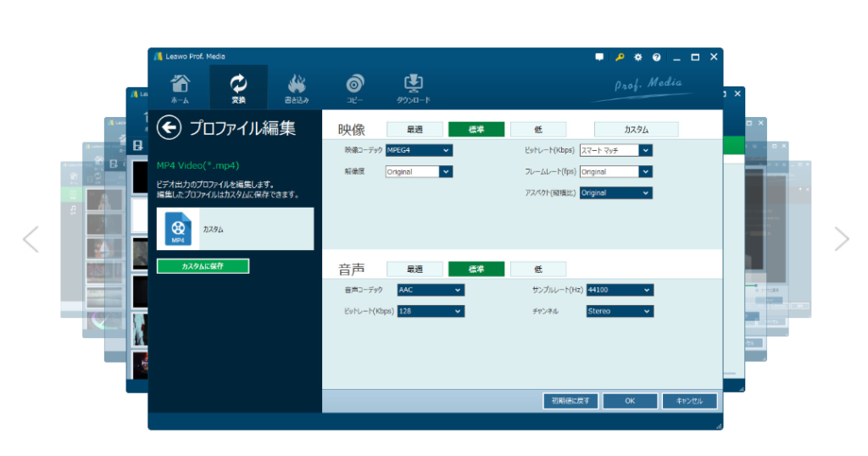This screenshot has width=868, height=456.
Task: Go to next slide with right arrow
Action: click(841, 239)
